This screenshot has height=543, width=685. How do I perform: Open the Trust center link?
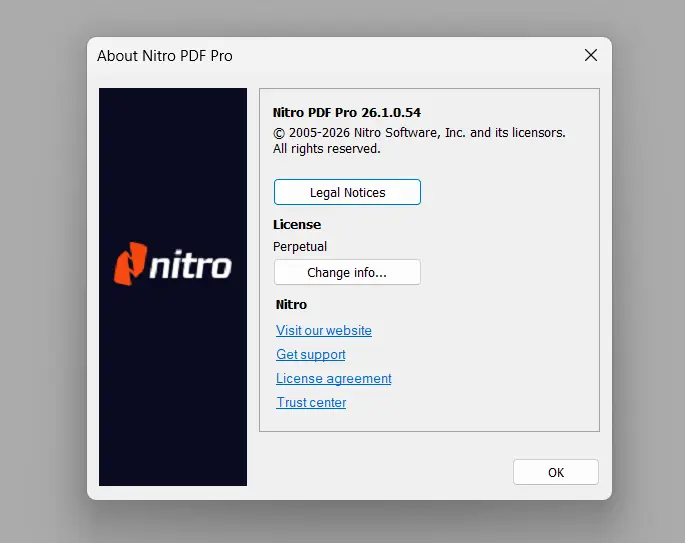click(311, 402)
